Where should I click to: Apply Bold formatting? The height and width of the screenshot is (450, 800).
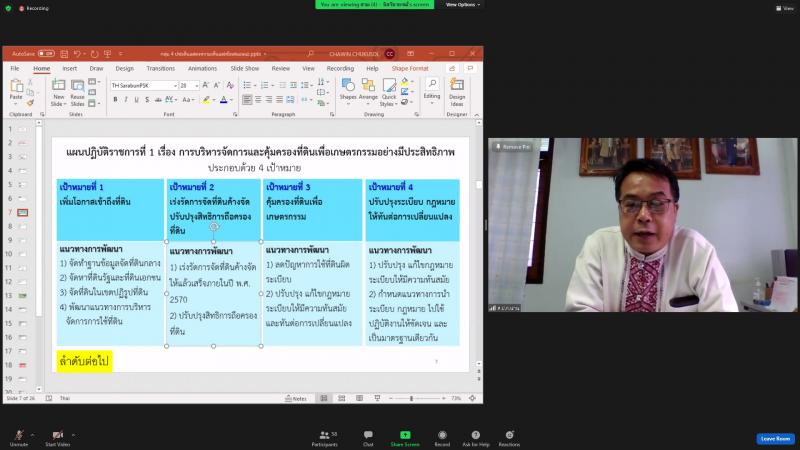point(115,99)
